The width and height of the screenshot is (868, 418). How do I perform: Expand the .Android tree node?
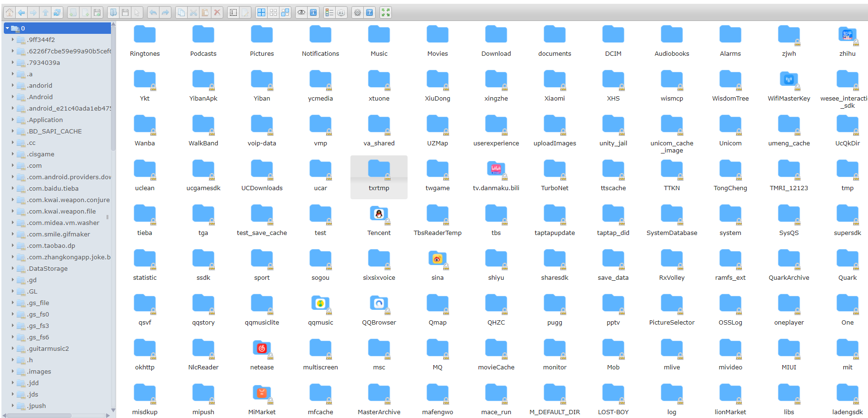pos(13,97)
